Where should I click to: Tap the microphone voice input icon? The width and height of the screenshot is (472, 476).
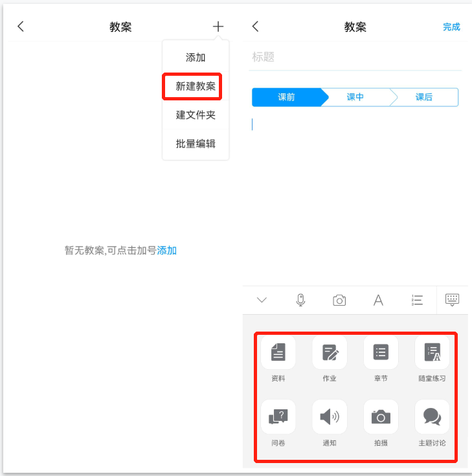300,300
